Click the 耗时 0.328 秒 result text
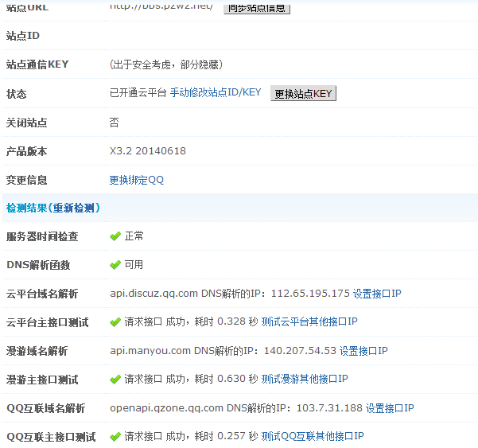Viewport: 478px width, 448px height. click(226, 321)
